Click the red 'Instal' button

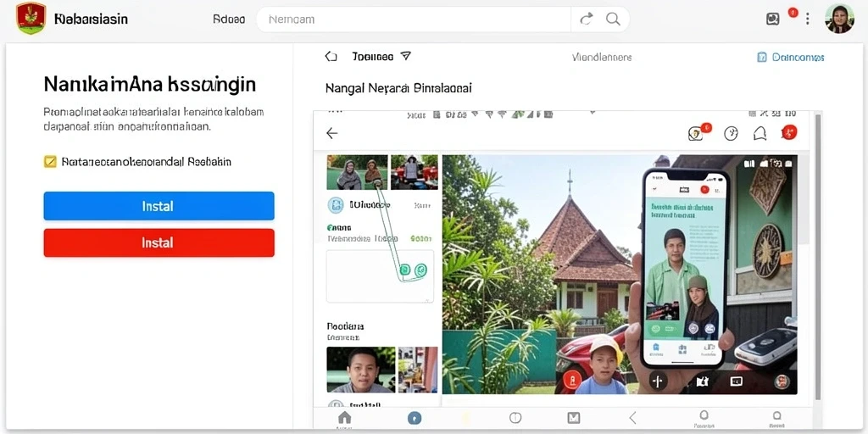159,242
